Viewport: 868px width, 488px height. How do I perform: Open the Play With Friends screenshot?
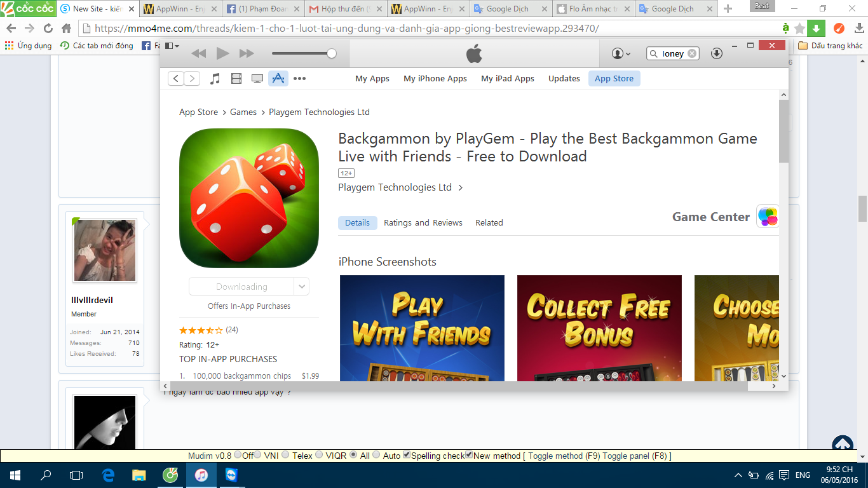pos(422,328)
